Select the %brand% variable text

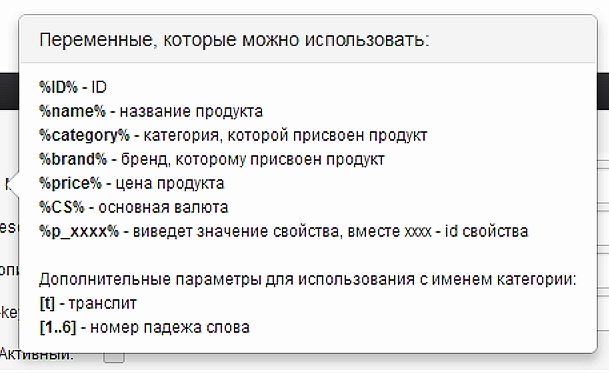[x=73, y=159]
